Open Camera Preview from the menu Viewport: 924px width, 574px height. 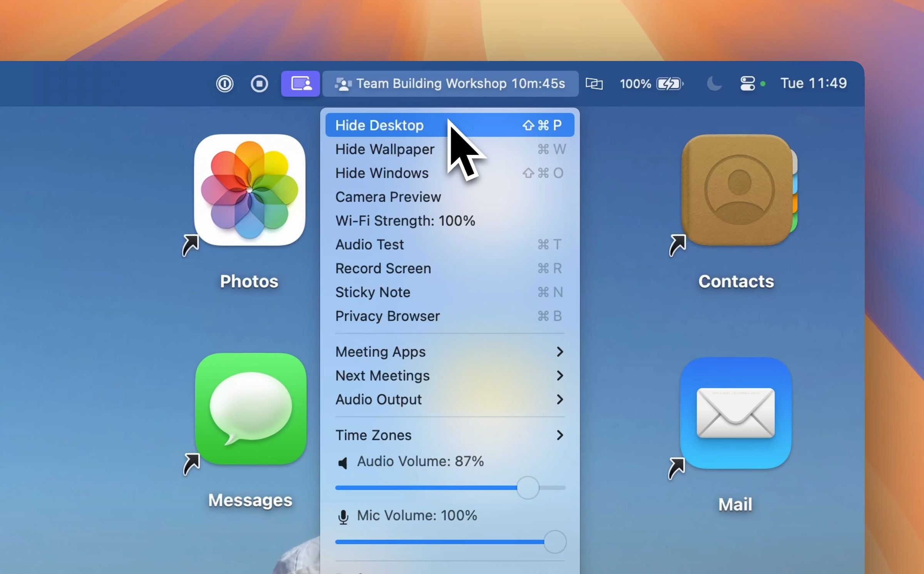pos(450,197)
